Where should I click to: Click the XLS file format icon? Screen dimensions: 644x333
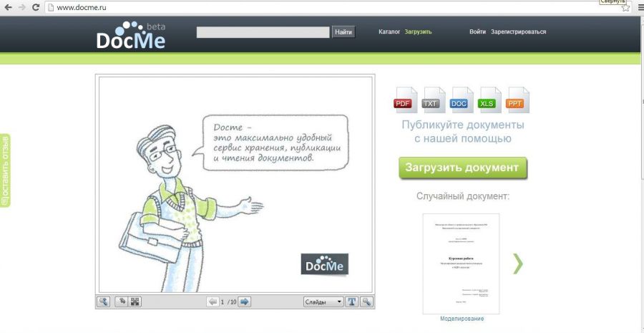click(489, 102)
